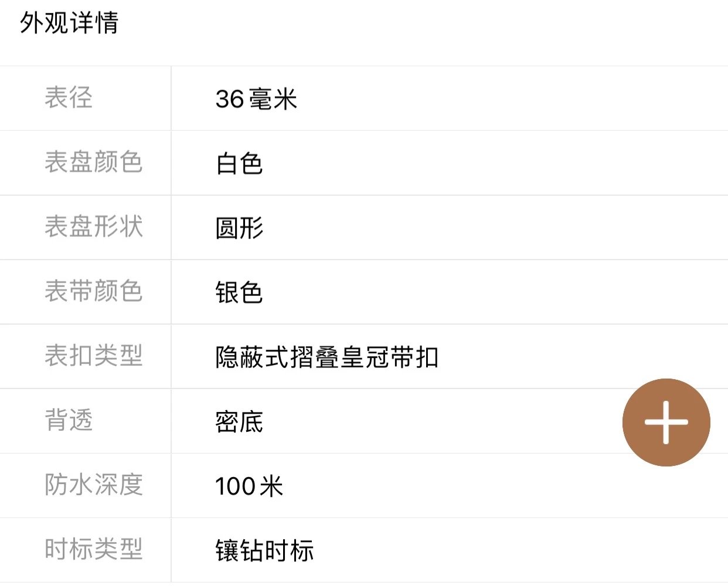This screenshot has width=728, height=586.
Task: Select the 表带颜色 row label
Action: coord(94,291)
